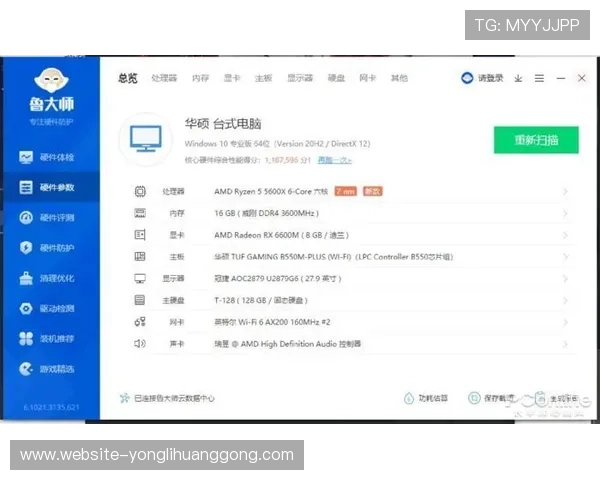The height and width of the screenshot is (480, 600).
Task: Click the 显示器 monitor row icon
Action: click(x=140, y=278)
